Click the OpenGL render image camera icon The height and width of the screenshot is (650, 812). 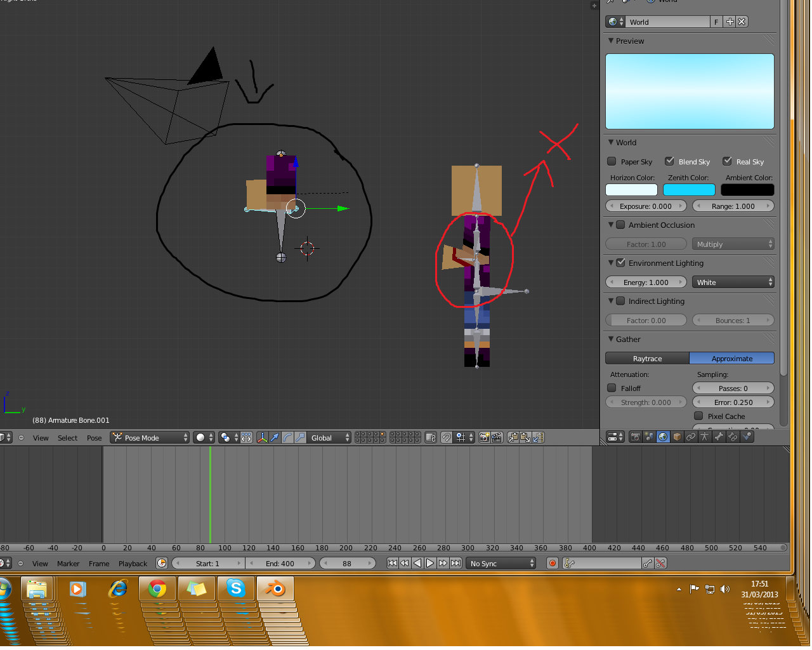point(485,437)
